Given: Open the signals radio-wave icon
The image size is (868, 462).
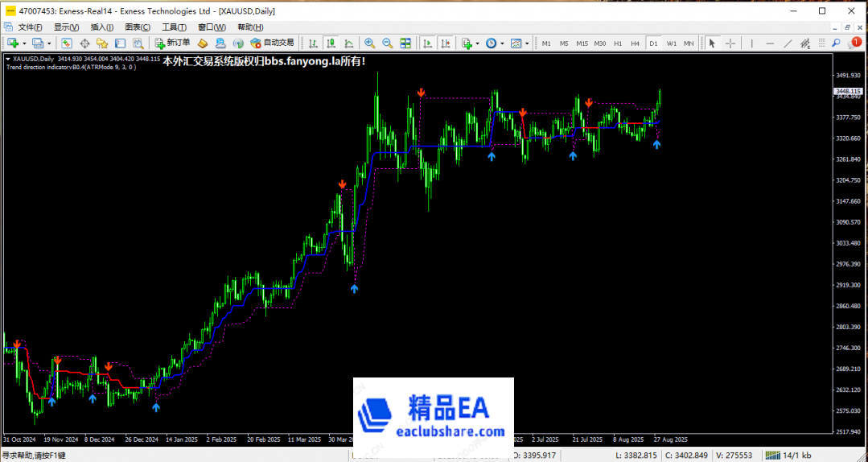Looking at the screenshot, I should tap(238, 43).
